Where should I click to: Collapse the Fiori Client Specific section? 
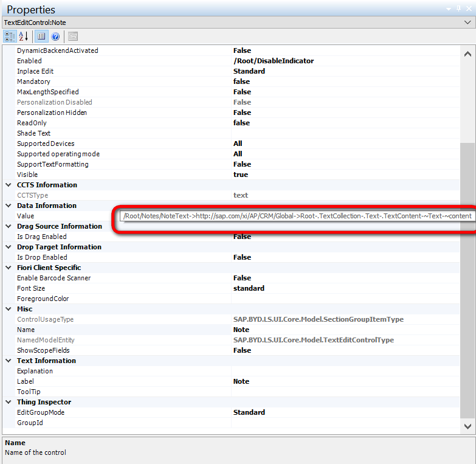click(9, 267)
